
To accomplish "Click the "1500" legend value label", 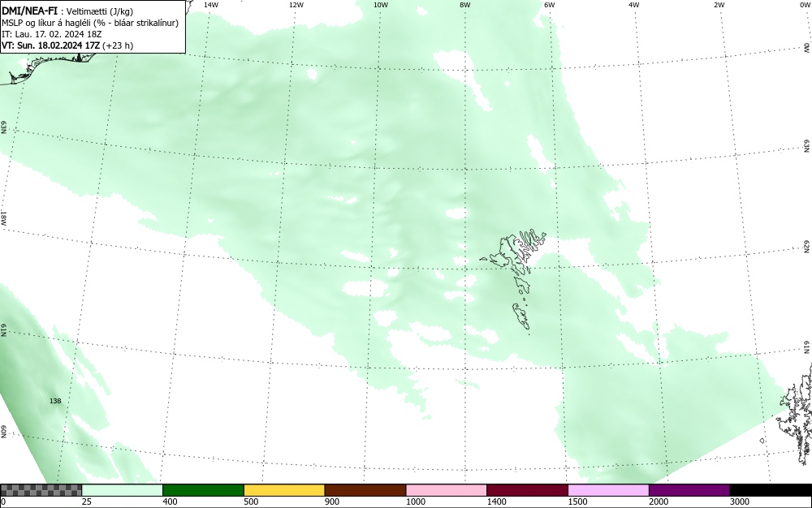I will click(x=577, y=502).
